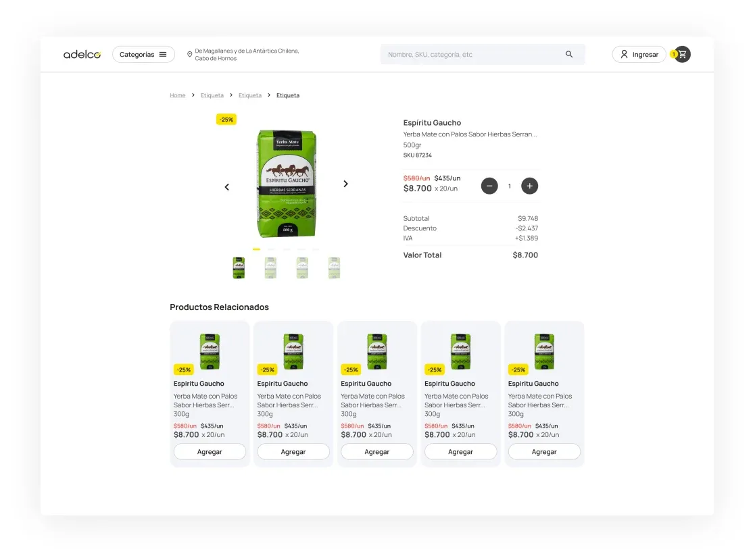Open fifth related product image
This screenshot has width=755, height=560.
point(545,351)
